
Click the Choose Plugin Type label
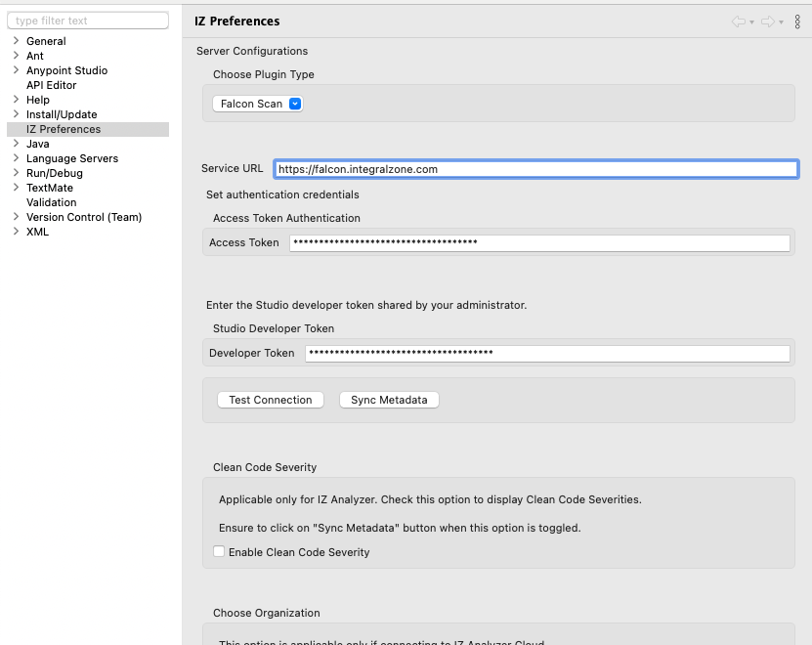point(264,74)
